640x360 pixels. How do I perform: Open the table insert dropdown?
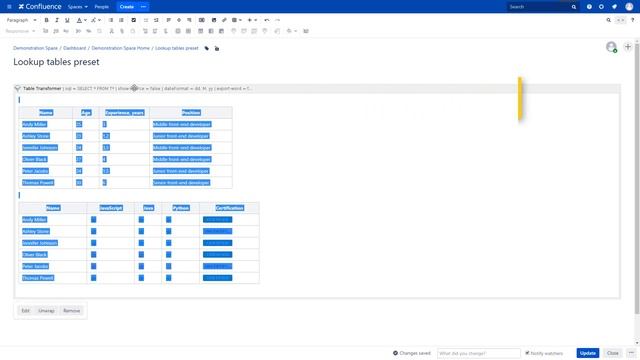coord(237,20)
